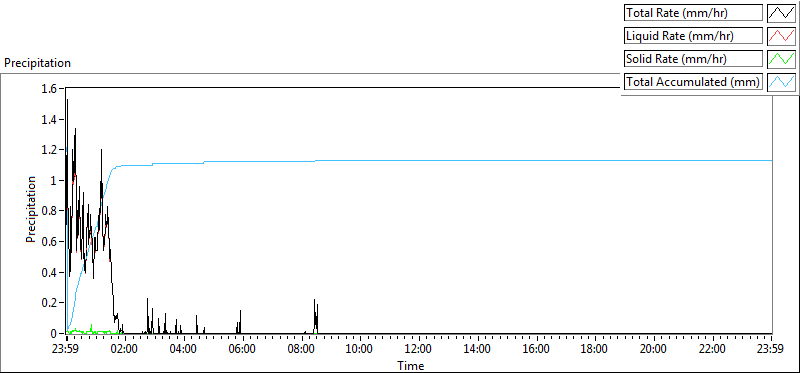
Task: Click the 08:00 time axis tick
Action: [302, 350]
